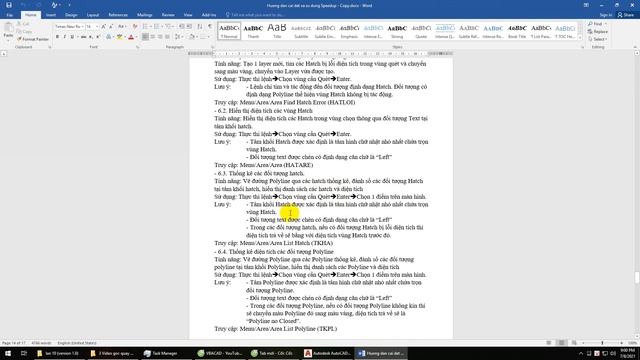Toggle Superscript formatting
Screen dimensions: 640x360
click(98, 37)
